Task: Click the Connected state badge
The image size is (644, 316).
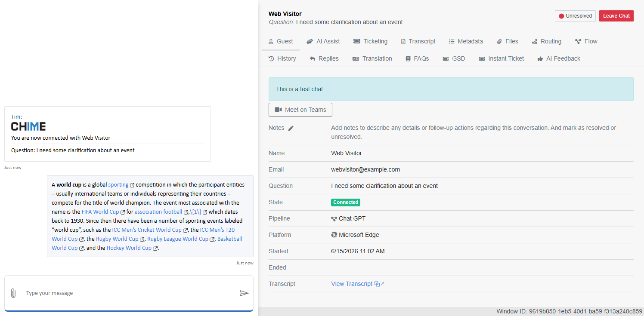Action: pos(346,202)
